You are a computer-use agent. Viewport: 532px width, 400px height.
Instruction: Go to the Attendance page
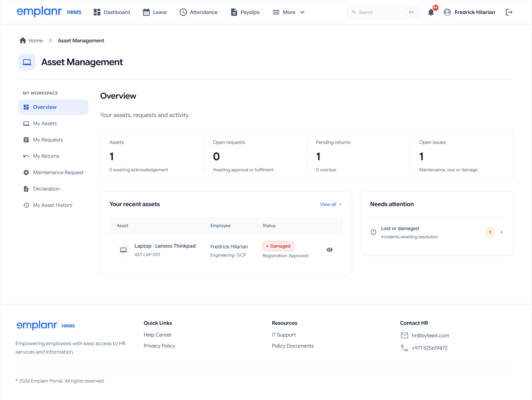tap(198, 12)
